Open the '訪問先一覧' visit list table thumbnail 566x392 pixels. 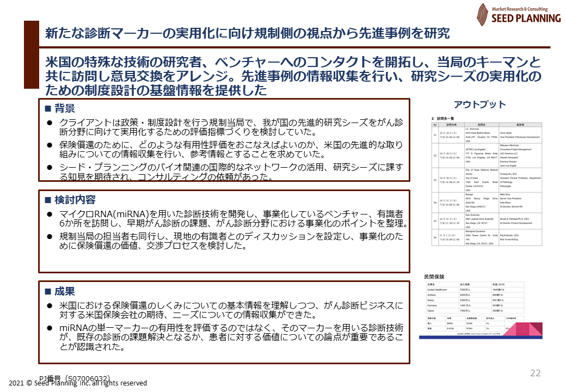tap(487, 184)
